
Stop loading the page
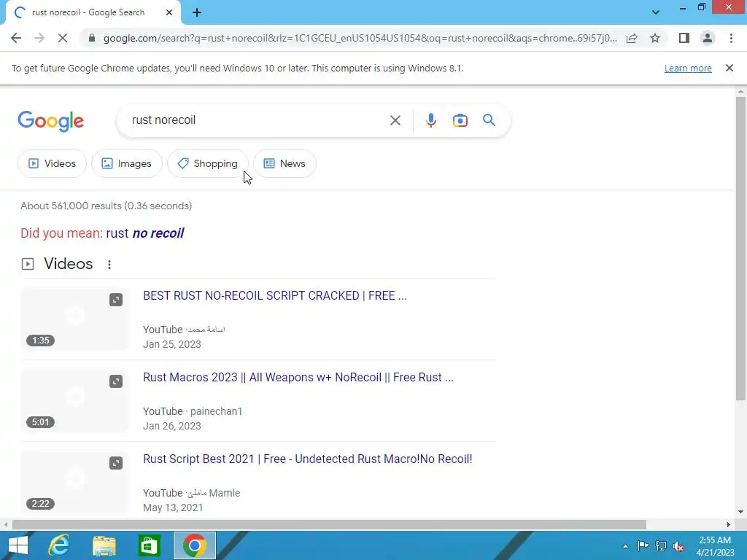click(x=63, y=38)
